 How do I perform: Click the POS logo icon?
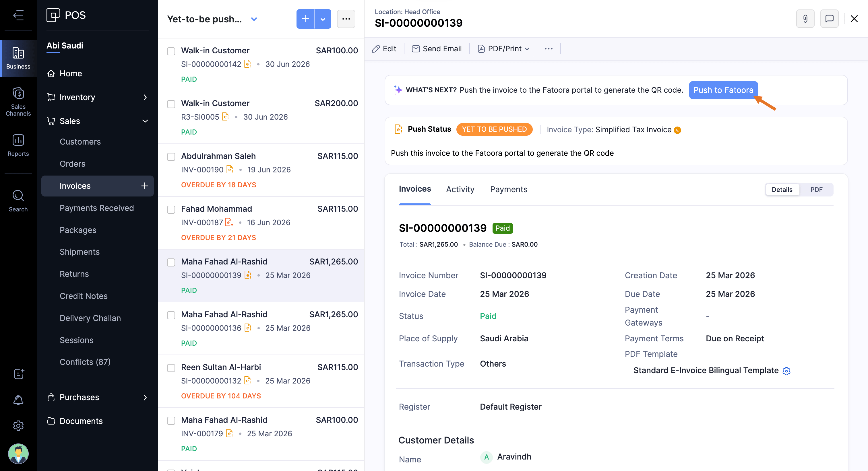point(53,15)
